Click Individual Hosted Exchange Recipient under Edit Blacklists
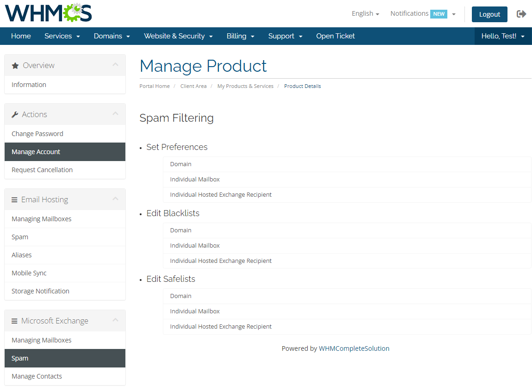The height and width of the screenshot is (392, 532). pos(347,261)
